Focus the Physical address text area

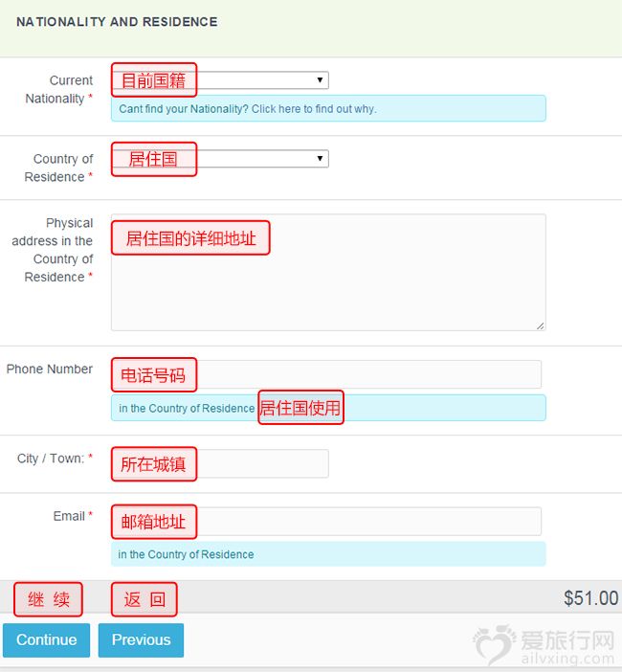pos(328,272)
